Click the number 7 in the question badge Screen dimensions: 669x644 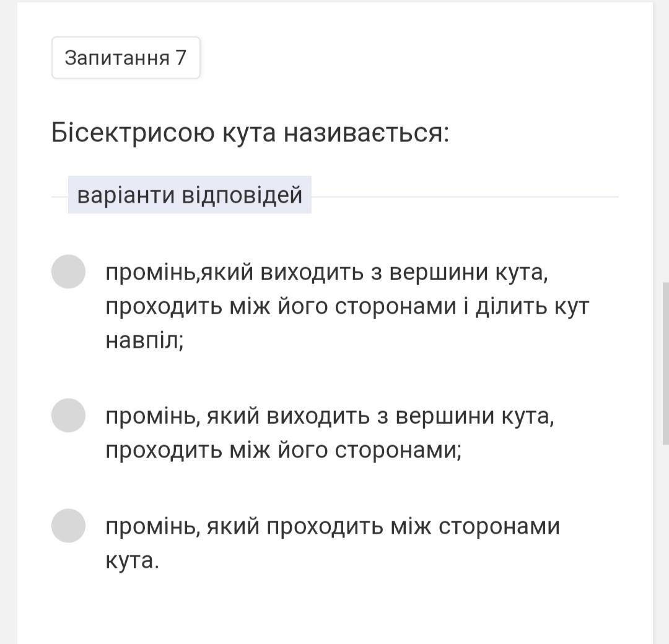click(180, 58)
